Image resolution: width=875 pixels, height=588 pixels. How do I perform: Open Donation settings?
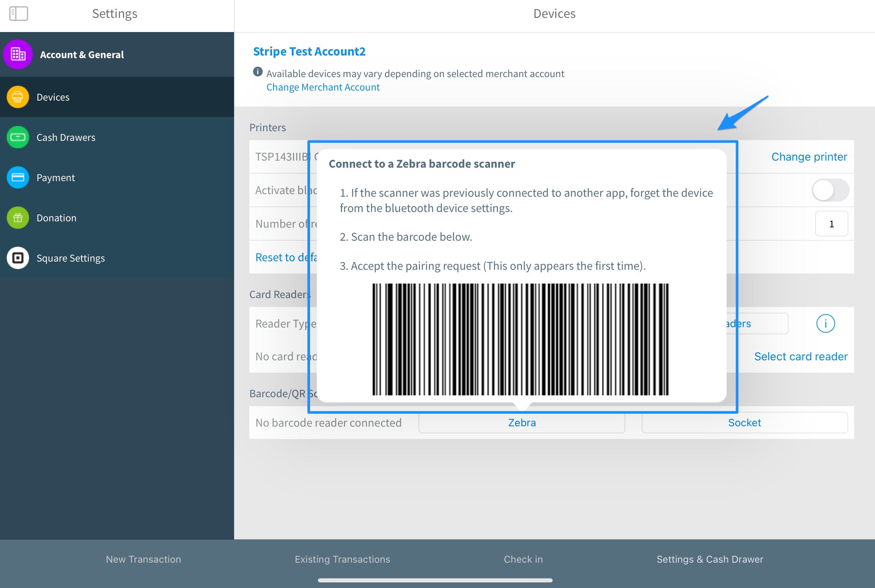click(56, 218)
